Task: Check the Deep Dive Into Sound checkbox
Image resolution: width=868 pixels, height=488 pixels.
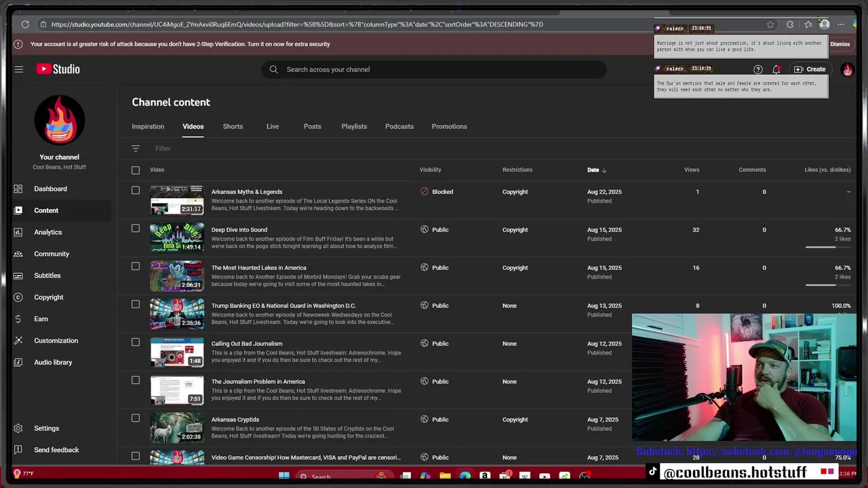Action: [x=136, y=228]
